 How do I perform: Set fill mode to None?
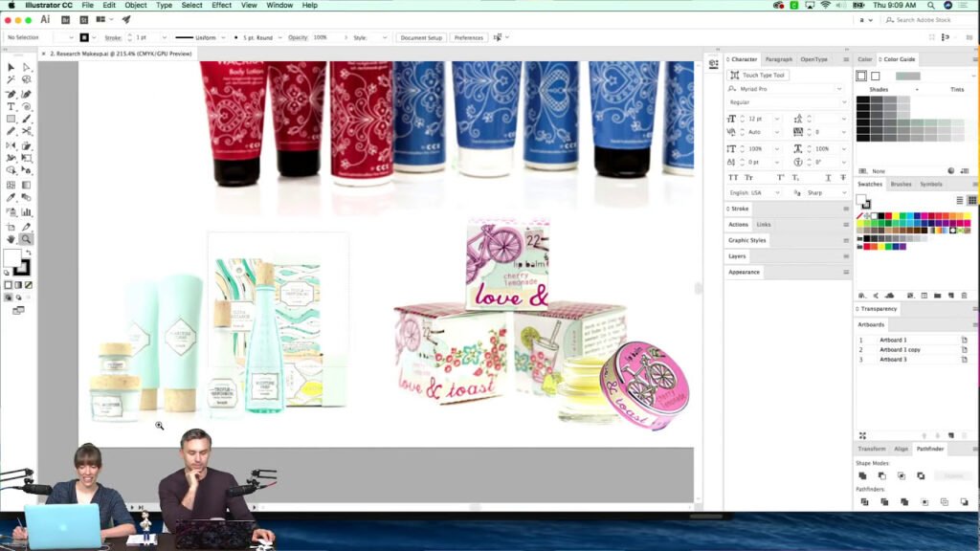[x=28, y=285]
